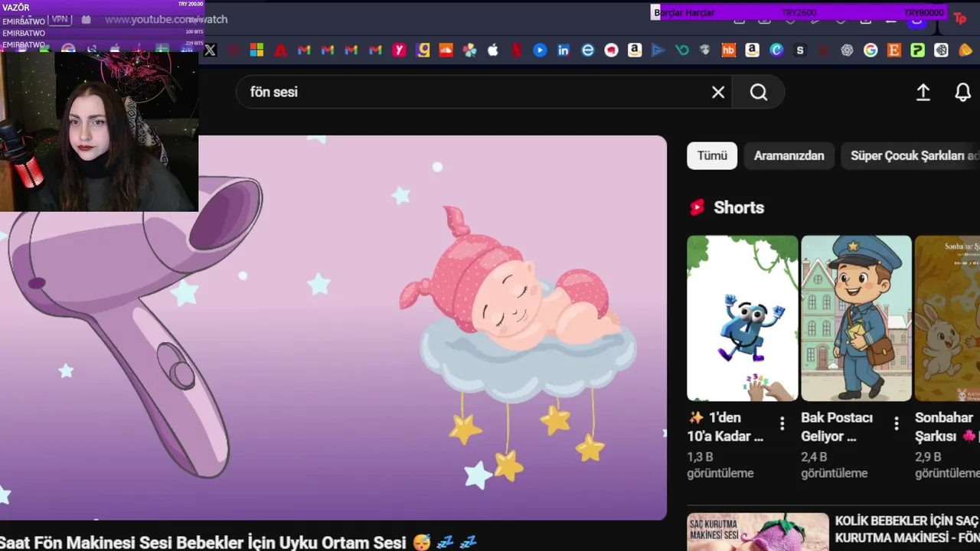This screenshot has width=980, height=551.
Task: Open 'Bak Postacı Geliyor' short title
Action: tap(838, 427)
